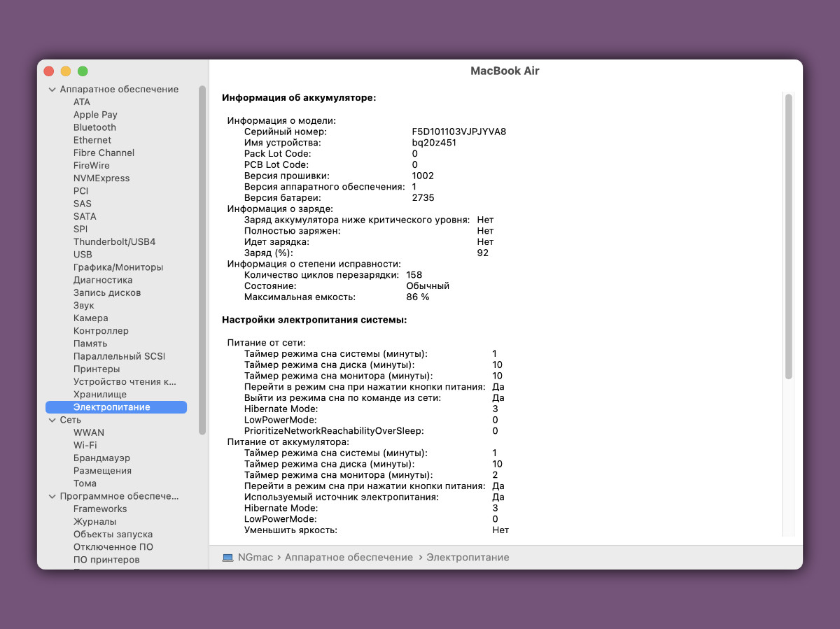The image size is (840, 629).
Task: Choose Параллельный SCSI entry
Action: coord(119,356)
